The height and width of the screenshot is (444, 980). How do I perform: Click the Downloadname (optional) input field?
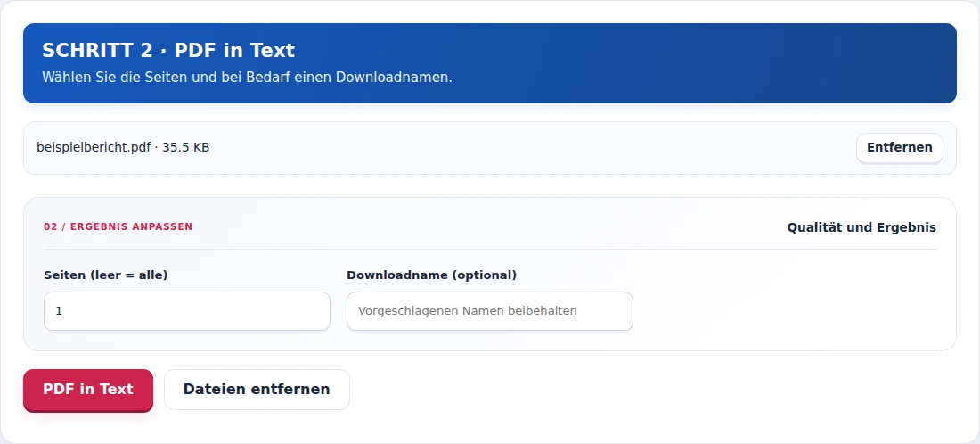(x=490, y=311)
